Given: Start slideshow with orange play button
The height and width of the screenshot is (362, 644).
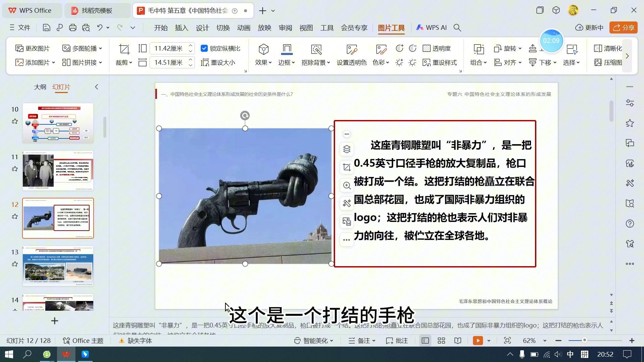Looking at the screenshot, I should 478,341.
